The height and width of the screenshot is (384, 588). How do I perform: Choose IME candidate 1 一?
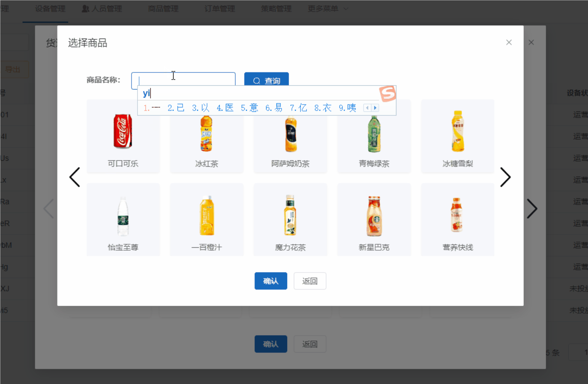tap(152, 108)
